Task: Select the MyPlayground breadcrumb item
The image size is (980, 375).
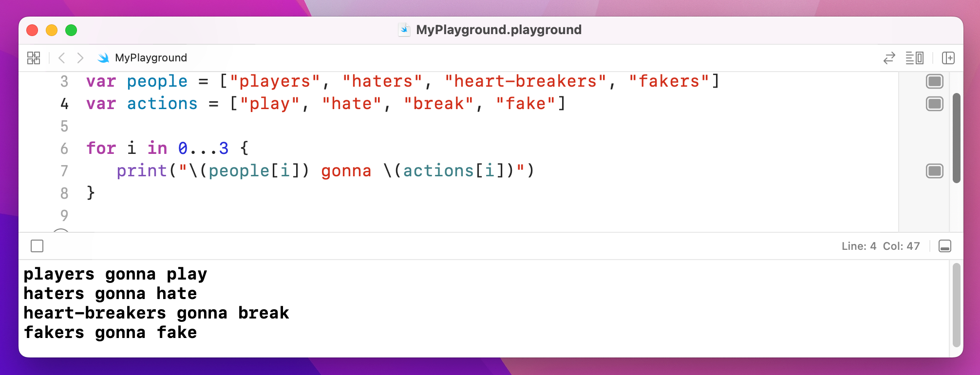Action: [x=151, y=58]
